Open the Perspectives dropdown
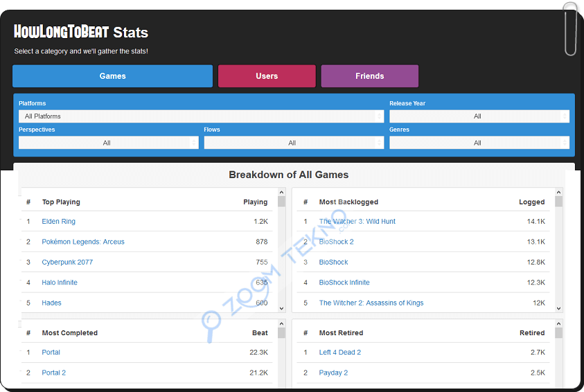Viewport: 584px width, 392px height. 109,143
